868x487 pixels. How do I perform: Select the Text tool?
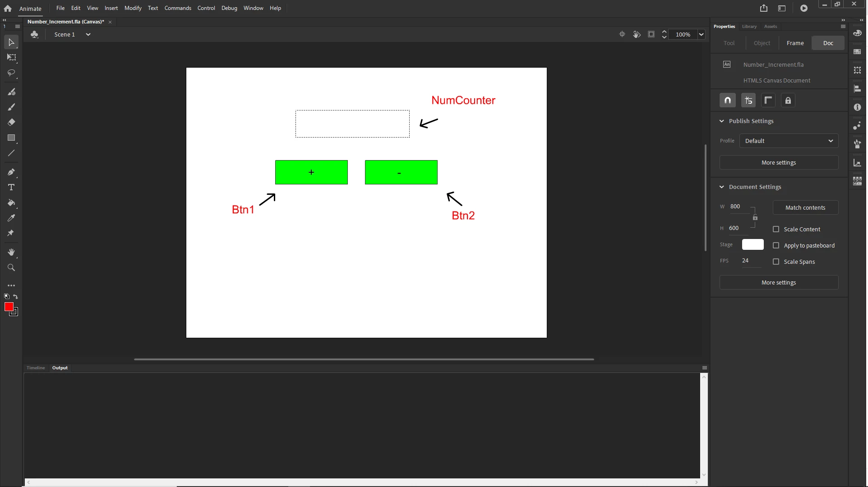[11, 187]
